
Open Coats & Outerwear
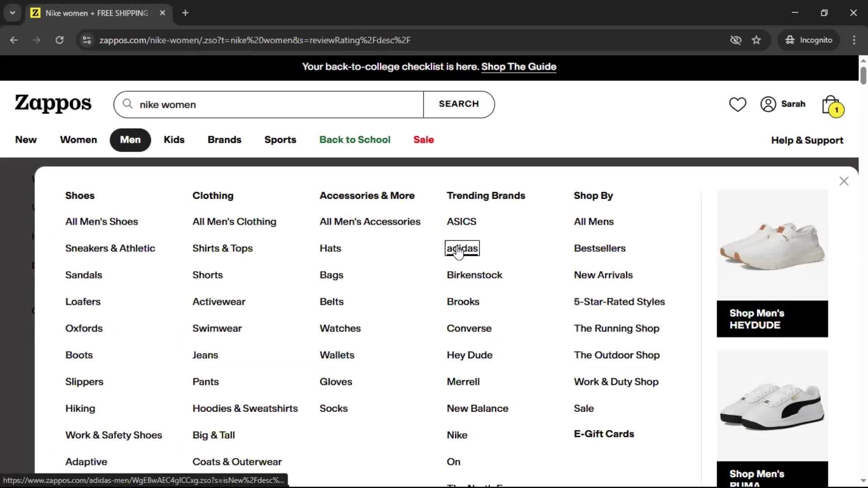[x=237, y=461]
